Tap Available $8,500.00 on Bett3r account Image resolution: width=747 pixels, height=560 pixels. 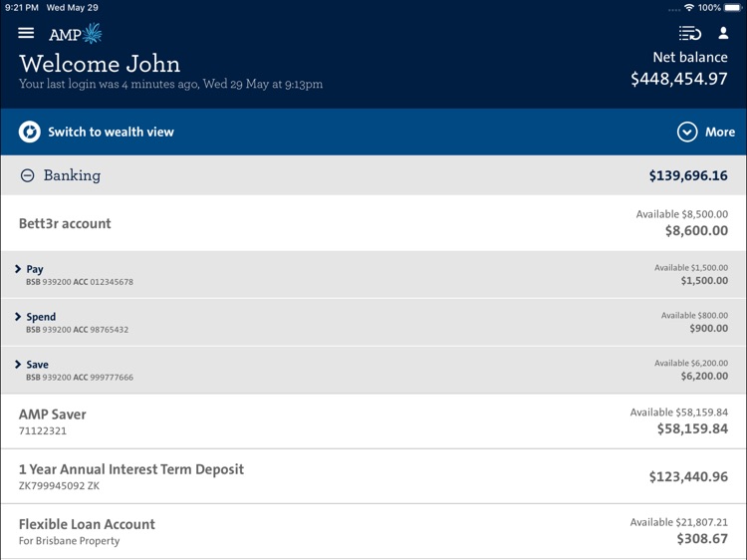point(681,214)
